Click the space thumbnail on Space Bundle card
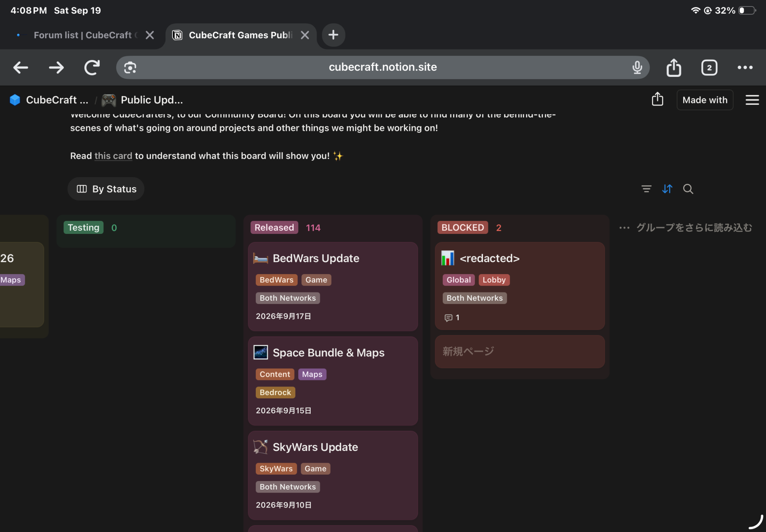Image resolution: width=766 pixels, height=532 pixels. tap(260, 352)
